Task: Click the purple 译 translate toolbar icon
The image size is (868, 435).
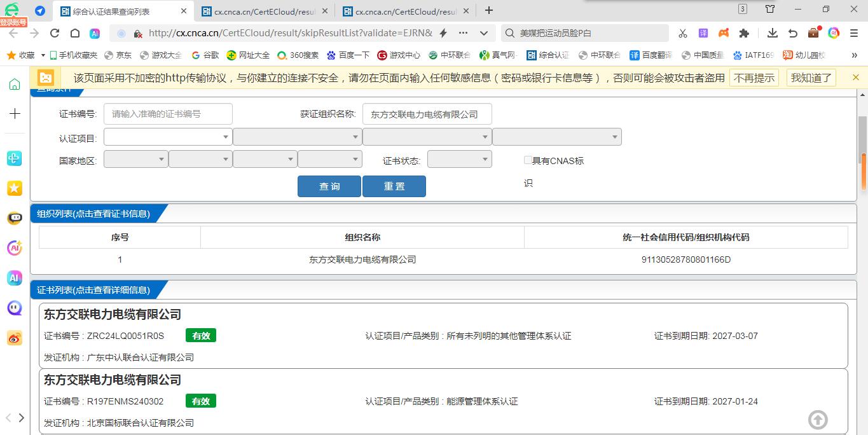Action: coord(703,33)
